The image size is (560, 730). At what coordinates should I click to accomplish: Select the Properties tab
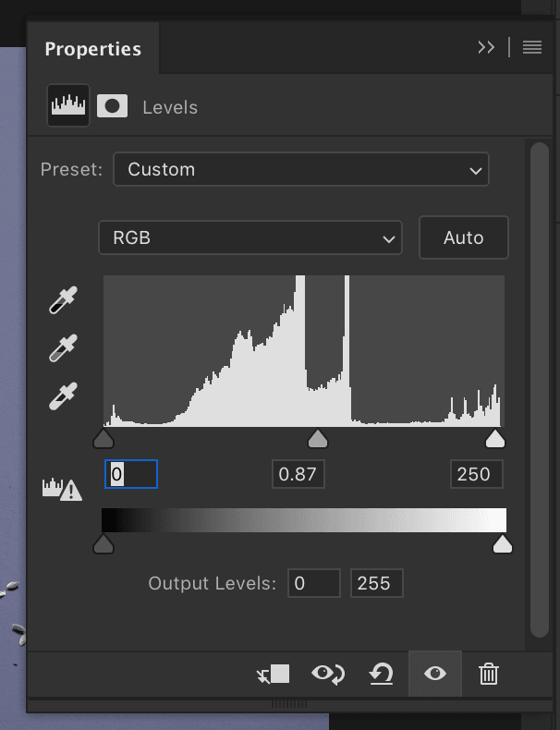(93, 49)
